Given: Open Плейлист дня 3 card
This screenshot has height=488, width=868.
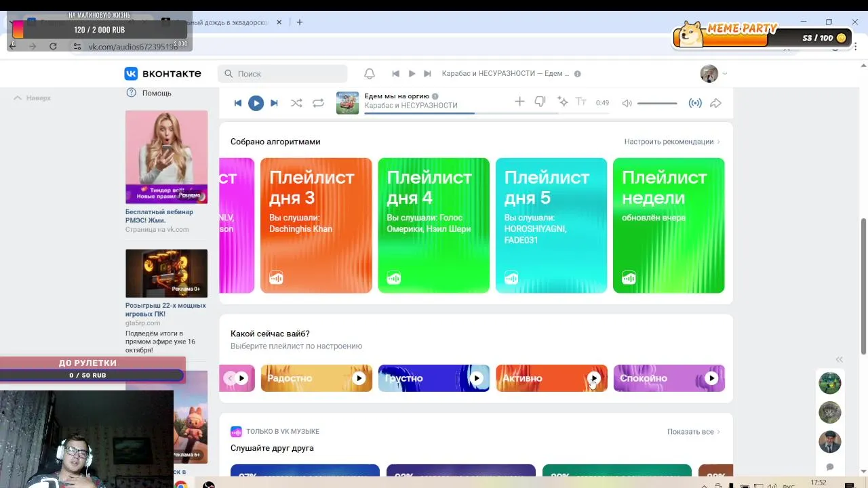Looking at the screenshot, I should 316,226.
